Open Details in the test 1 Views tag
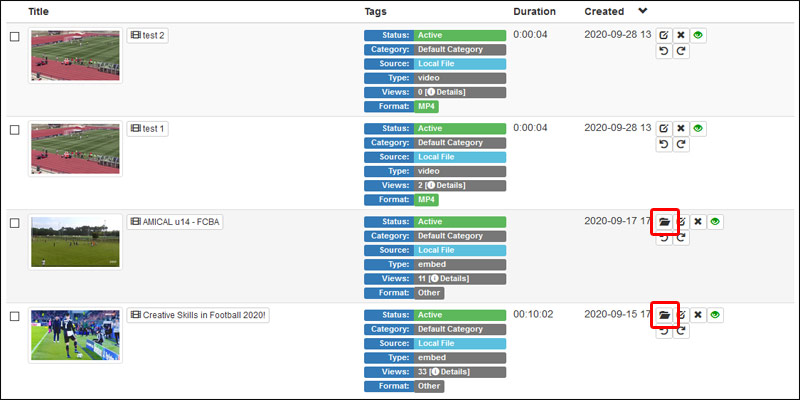Viewport: 800px width, 400px height. 449,185
